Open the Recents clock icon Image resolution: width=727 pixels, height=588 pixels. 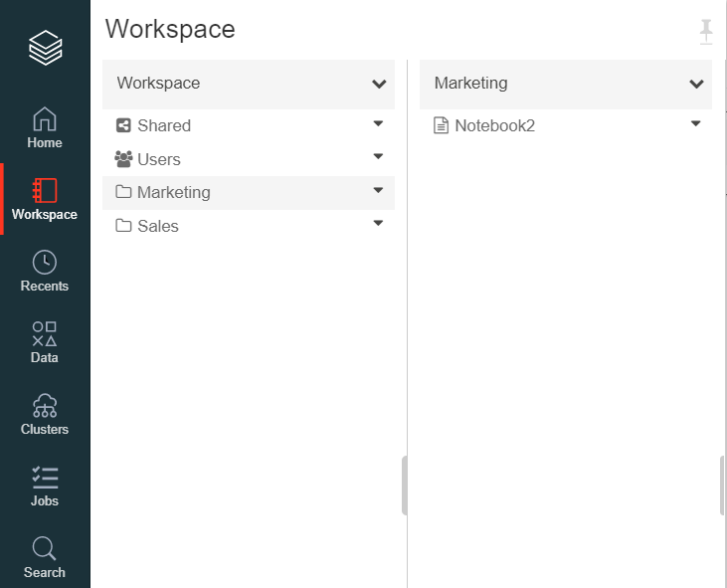tap(45, 263)
